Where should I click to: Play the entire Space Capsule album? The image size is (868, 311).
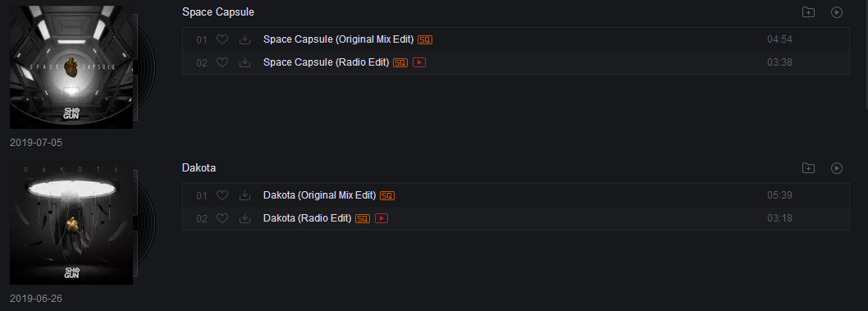[837, 12]
